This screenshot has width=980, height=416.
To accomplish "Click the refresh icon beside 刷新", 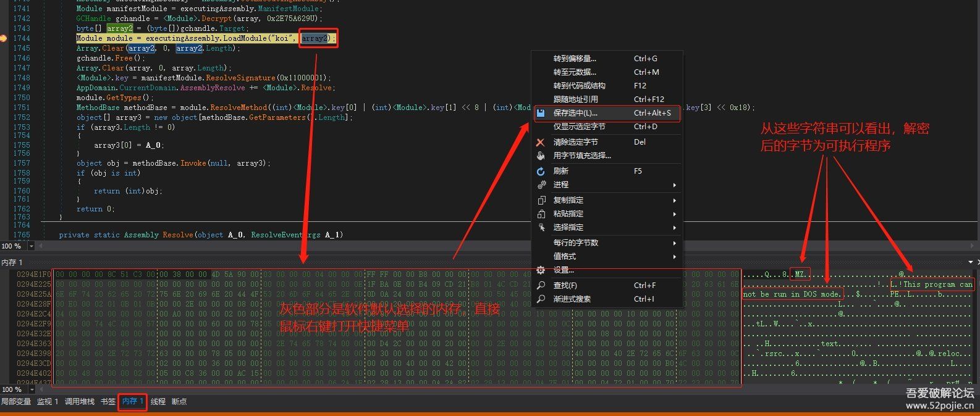I will coord(541,171).
